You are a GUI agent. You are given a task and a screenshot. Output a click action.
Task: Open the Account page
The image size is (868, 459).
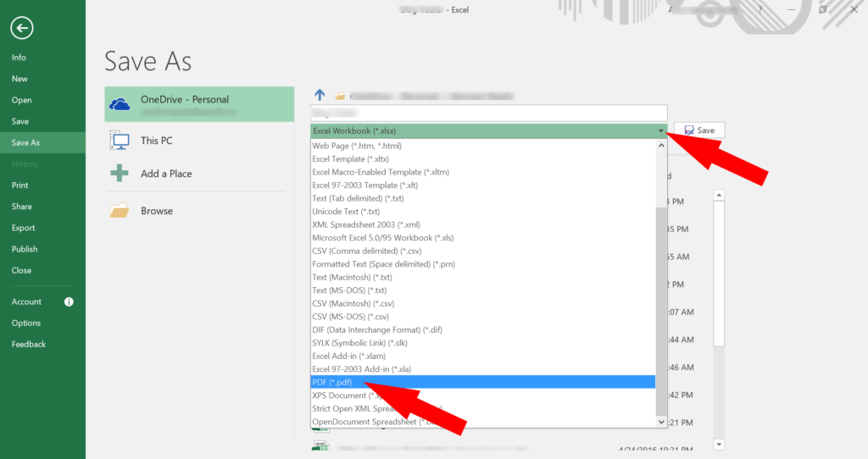26,302
